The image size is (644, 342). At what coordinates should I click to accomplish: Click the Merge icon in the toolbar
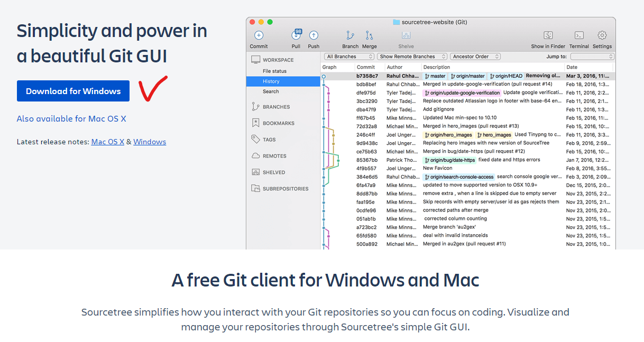369,35
